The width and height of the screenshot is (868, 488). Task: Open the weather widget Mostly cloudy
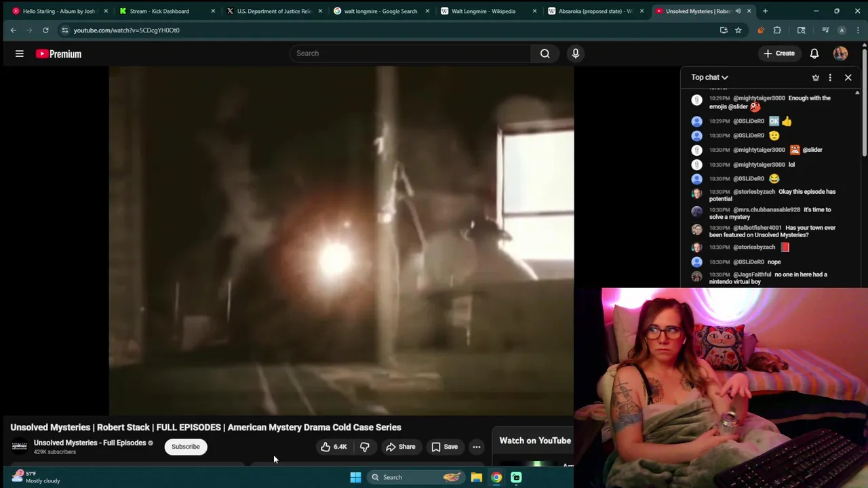(x=36, y=477)
